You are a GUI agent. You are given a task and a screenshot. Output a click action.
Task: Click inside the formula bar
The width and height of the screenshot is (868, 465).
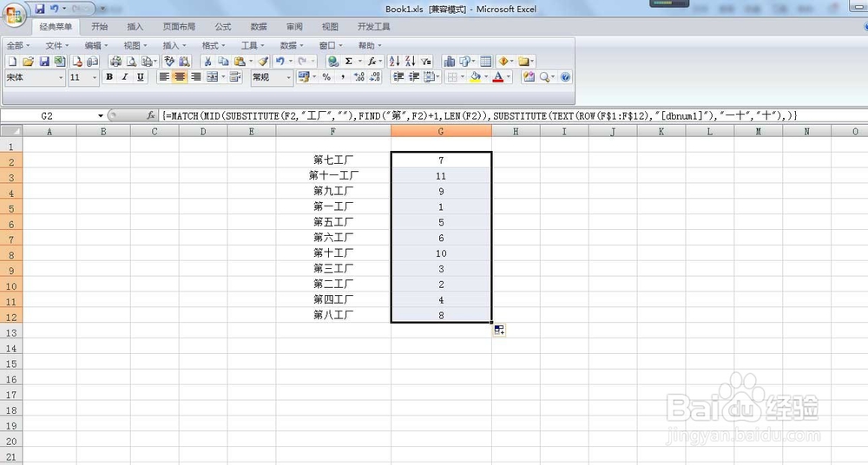(x=512, y=115)
